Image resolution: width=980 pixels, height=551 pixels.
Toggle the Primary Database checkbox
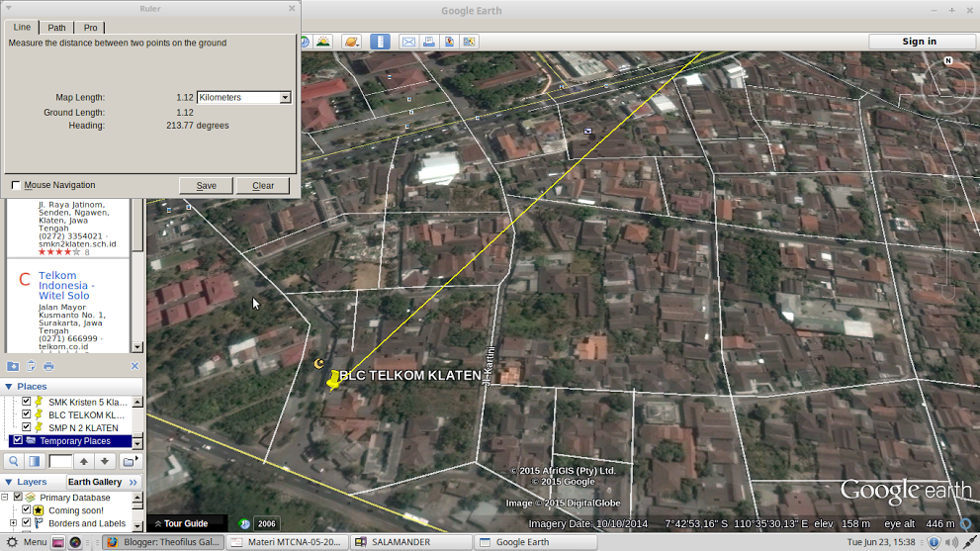tap(18, 498)
